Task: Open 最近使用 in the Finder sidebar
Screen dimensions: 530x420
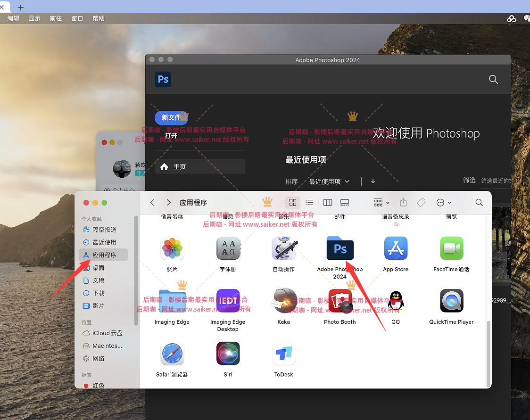Action: [103, 242]
